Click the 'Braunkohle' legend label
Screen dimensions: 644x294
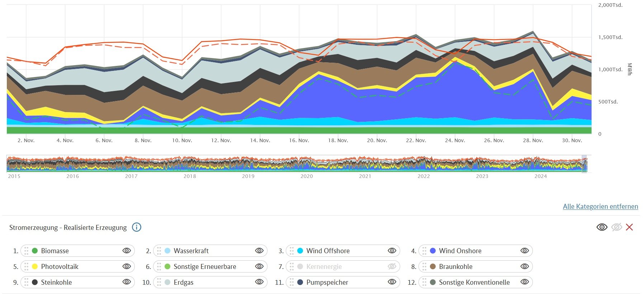point(456,267)
